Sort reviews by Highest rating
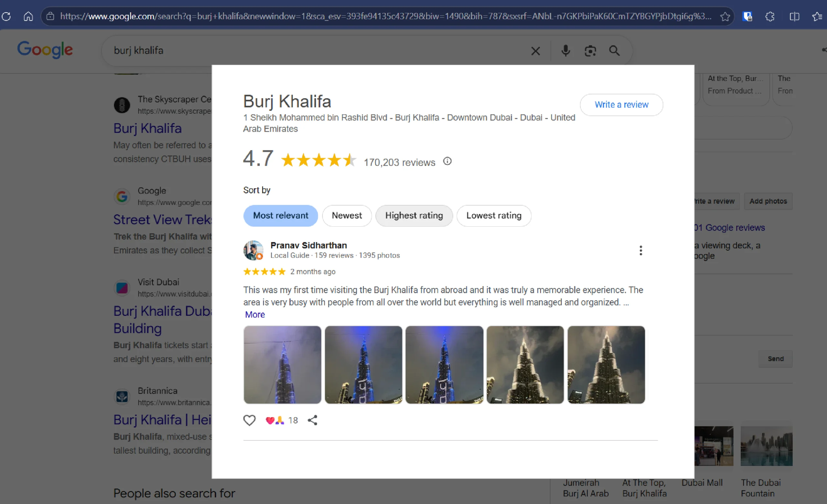827x504 pixels. coord(414,215)
